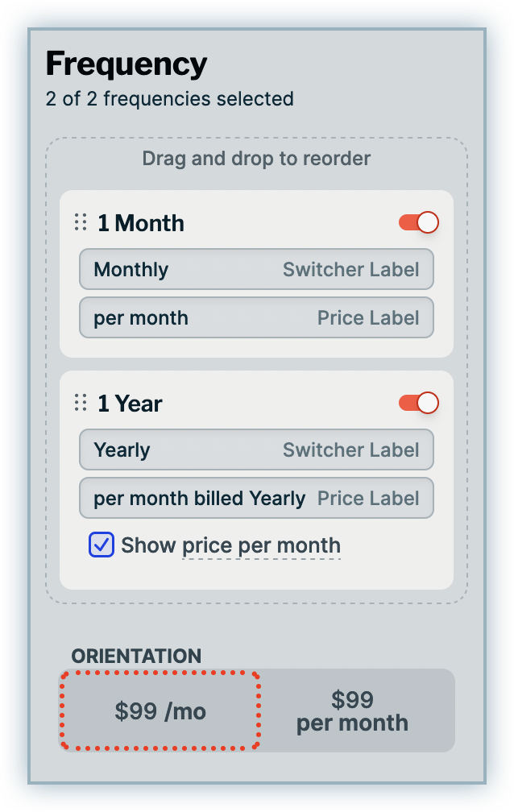Disable the 1 Month frequency toggle

[x=418, y=222]
